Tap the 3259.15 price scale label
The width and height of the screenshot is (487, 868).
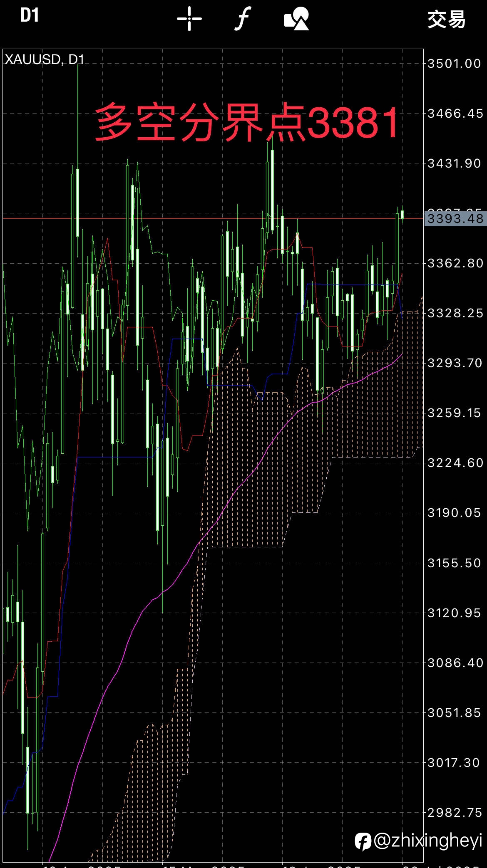tap(454, 413)
